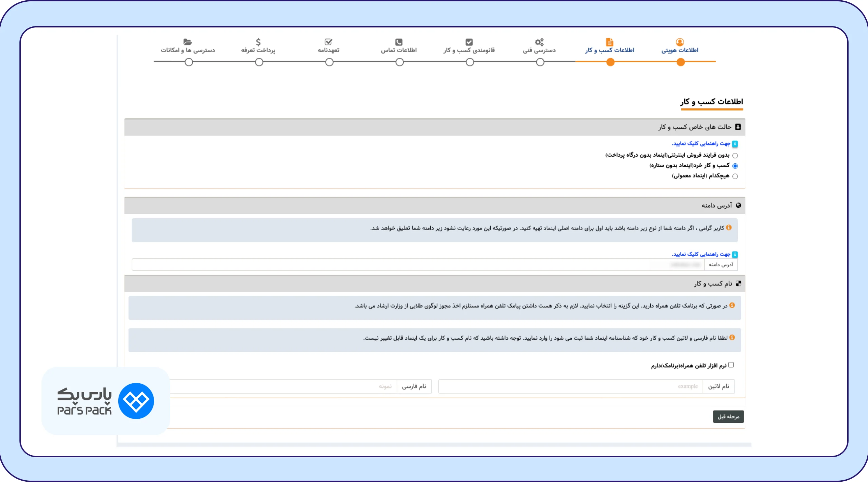Screen dimensions: 868x482
Task: Click the نام کسب و کار section header text
Action: pyautogui.click(x=713, y=284)
